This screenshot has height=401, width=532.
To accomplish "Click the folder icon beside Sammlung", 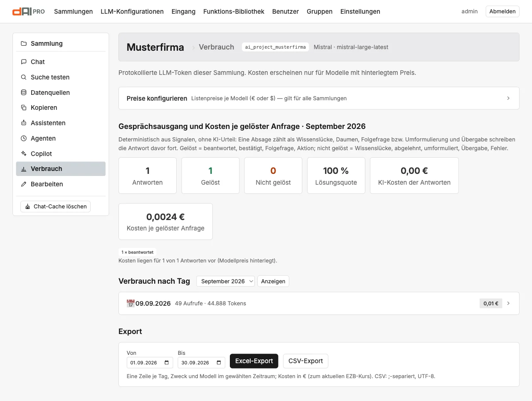I will click(24, 44).
